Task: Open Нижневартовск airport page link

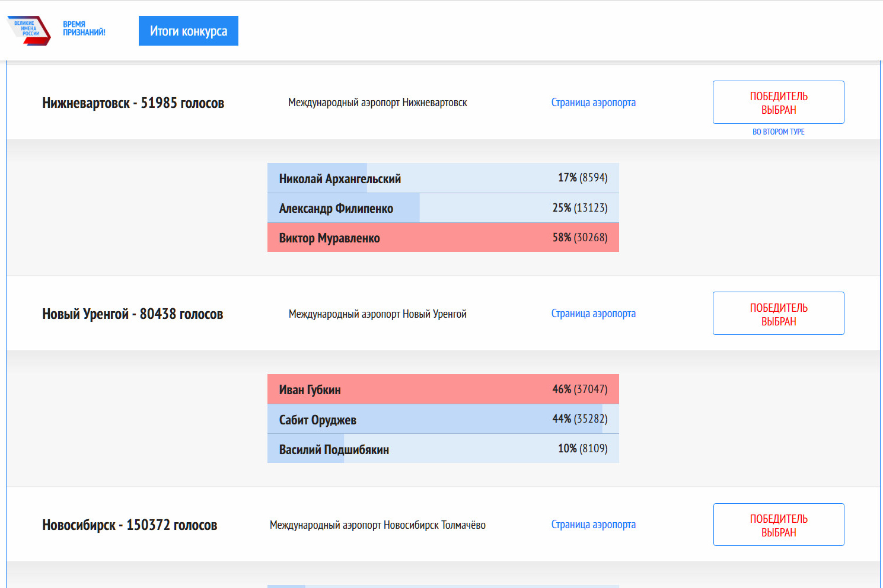Action: pyautogui.click(x=593, y=103)
